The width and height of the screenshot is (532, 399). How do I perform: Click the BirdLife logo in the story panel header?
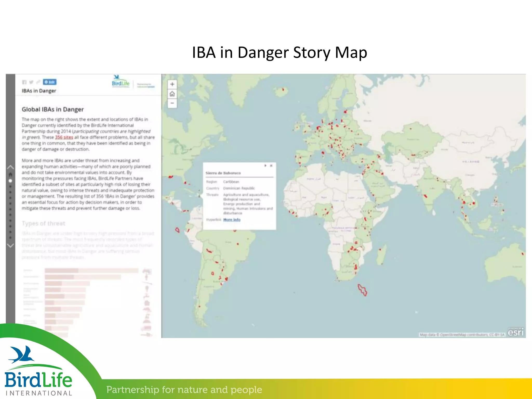[121, 82]
